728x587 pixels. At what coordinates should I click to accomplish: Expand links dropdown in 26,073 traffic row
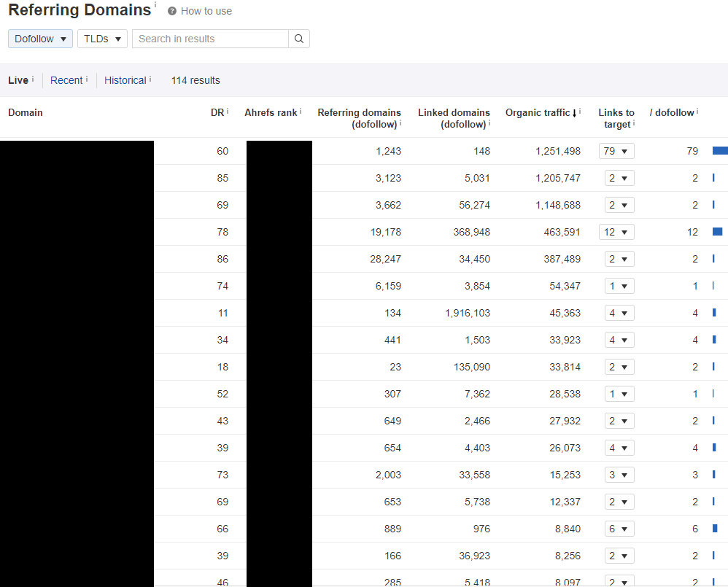(619, 448)
